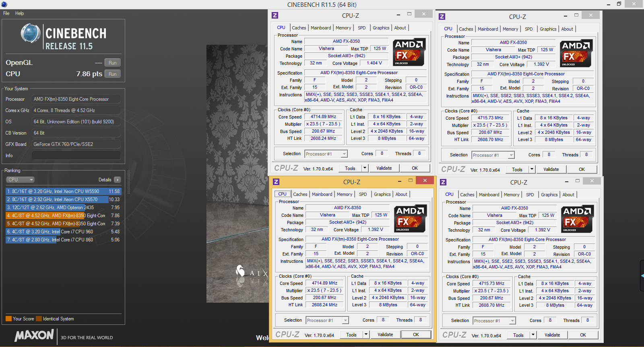Switch to About tab in upper-right CPU-Z
Screen dimensions: 644x347
pos(567,29)
